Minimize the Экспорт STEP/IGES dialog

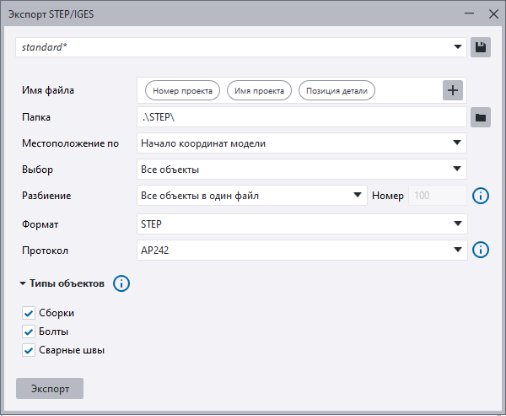pyautogui.click(x=469, y=14)
